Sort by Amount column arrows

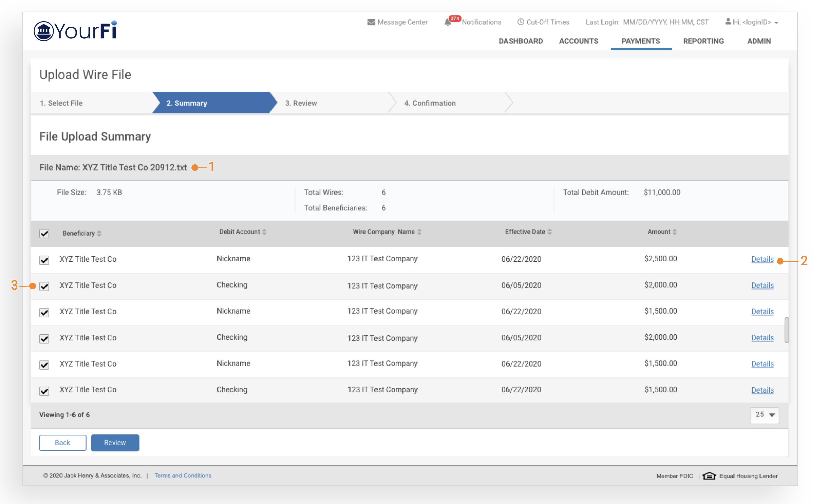[x=674, y=232]
